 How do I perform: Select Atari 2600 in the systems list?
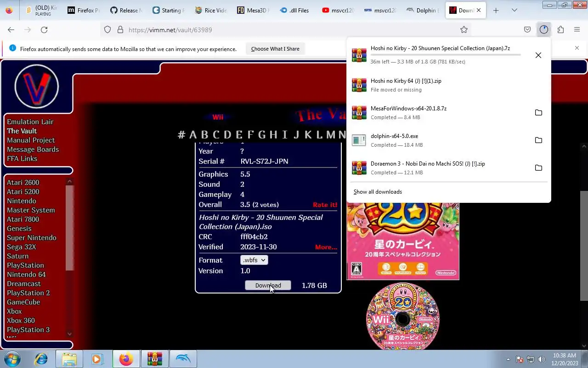[23, 183]
